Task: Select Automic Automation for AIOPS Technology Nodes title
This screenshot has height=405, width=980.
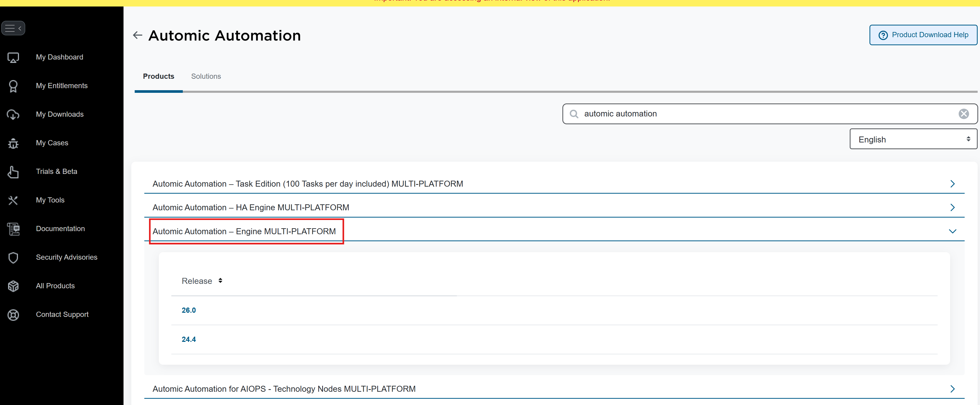Action: click(284, 389)
